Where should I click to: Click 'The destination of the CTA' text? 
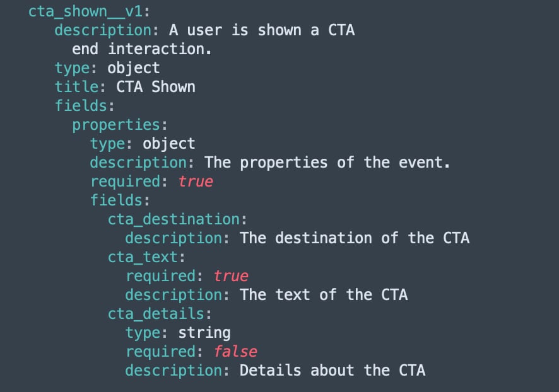tap(355, 238)
